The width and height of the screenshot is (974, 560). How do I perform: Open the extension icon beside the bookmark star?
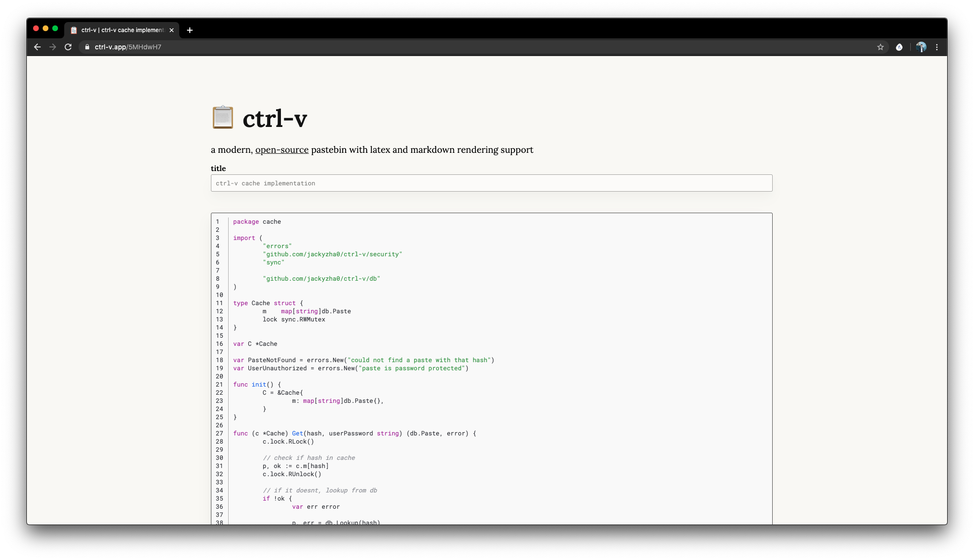pos(899,47)
